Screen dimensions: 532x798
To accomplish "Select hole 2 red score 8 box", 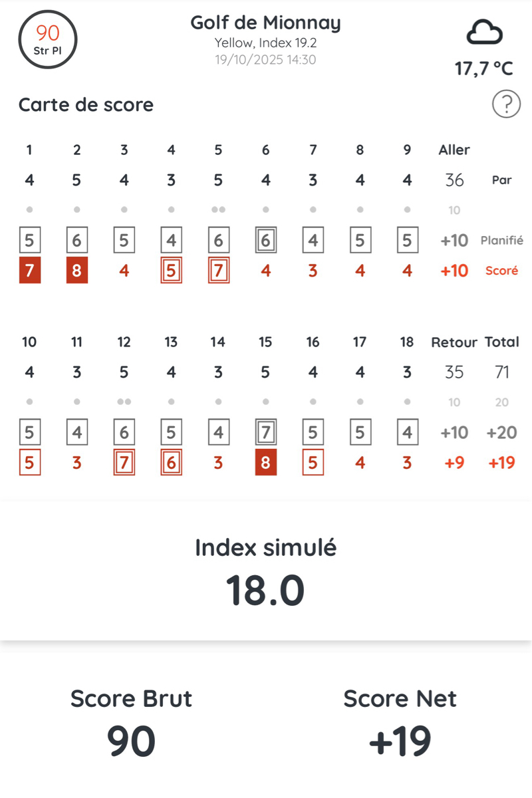I will [x=76, y=271].
